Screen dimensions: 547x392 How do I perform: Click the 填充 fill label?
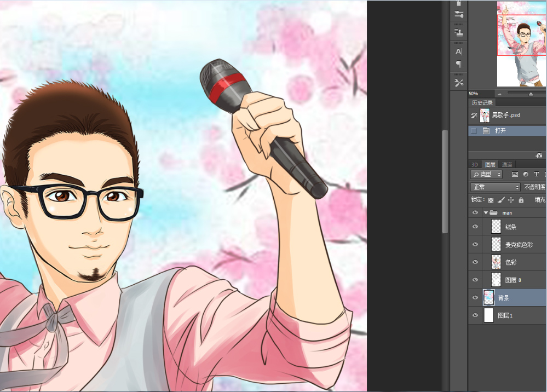540,200
